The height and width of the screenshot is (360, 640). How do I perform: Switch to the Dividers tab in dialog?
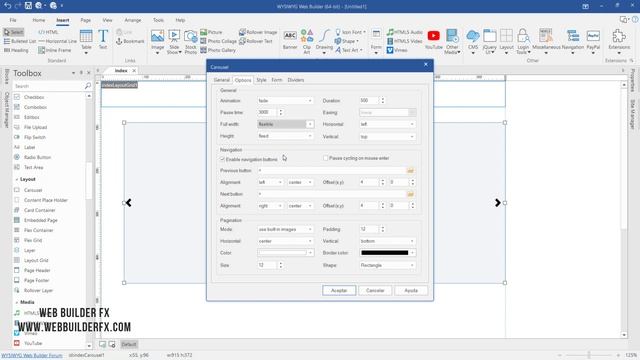tap(296, 80)
